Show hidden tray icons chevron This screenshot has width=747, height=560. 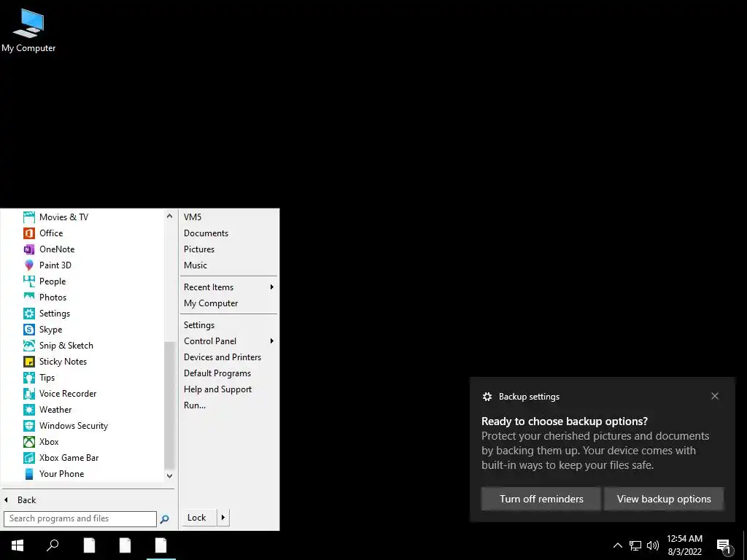[617, 545]
